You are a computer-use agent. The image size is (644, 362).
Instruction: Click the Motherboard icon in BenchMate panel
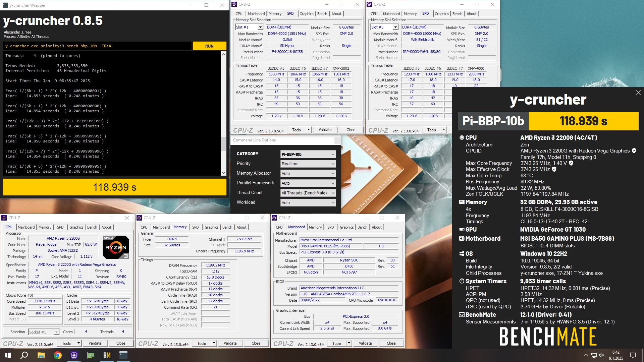462,239
